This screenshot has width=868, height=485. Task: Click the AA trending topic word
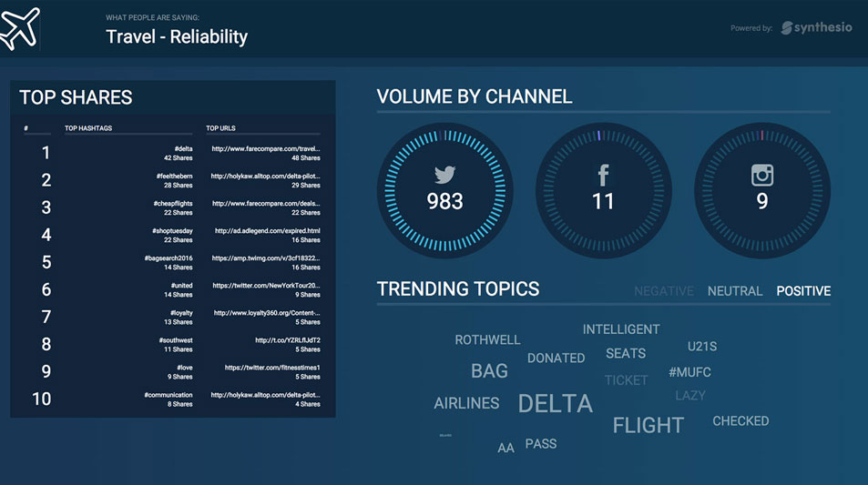coord(505,448)
